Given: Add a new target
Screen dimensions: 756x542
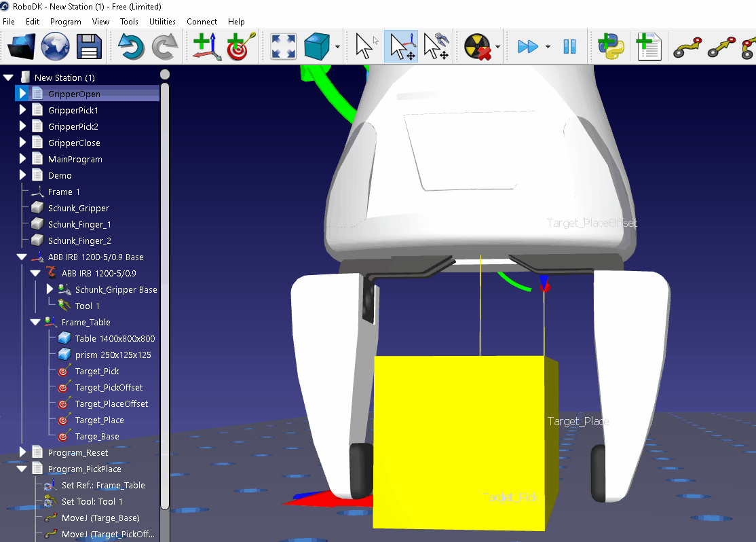Looking at the screenshot, I should click(241, 46).
